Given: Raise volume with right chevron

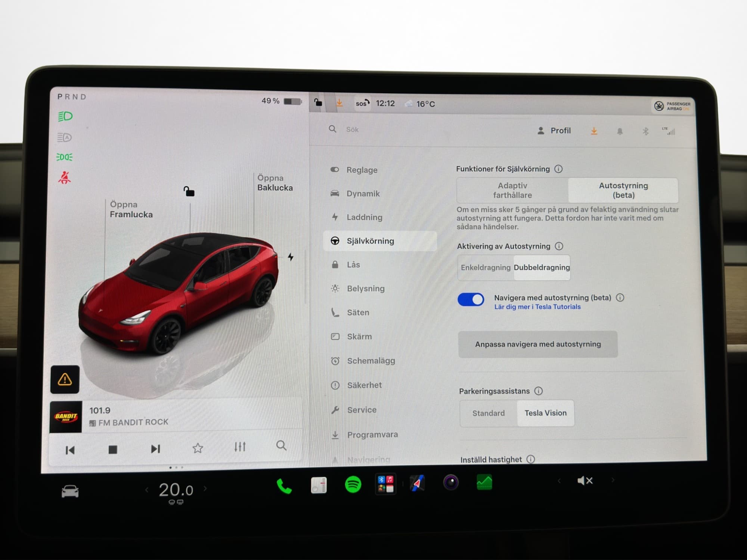Looking at the screenshot, I should [x=613, y=480].
